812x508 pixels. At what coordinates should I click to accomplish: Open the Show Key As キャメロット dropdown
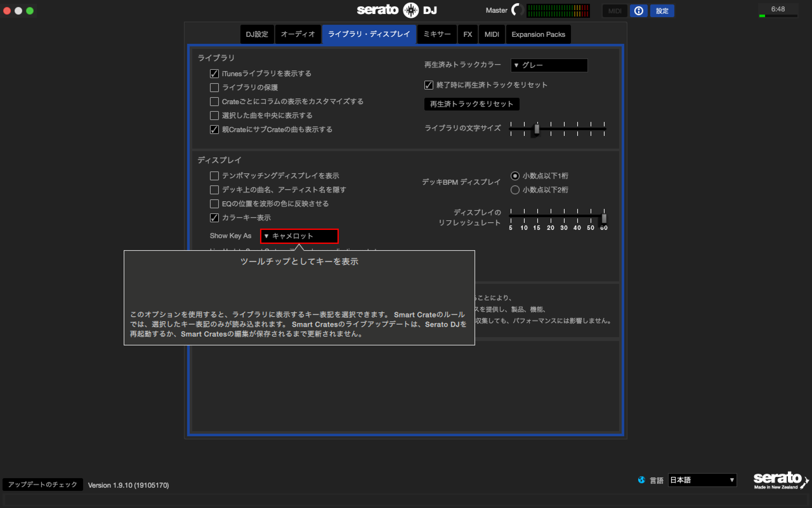point(299,236)
